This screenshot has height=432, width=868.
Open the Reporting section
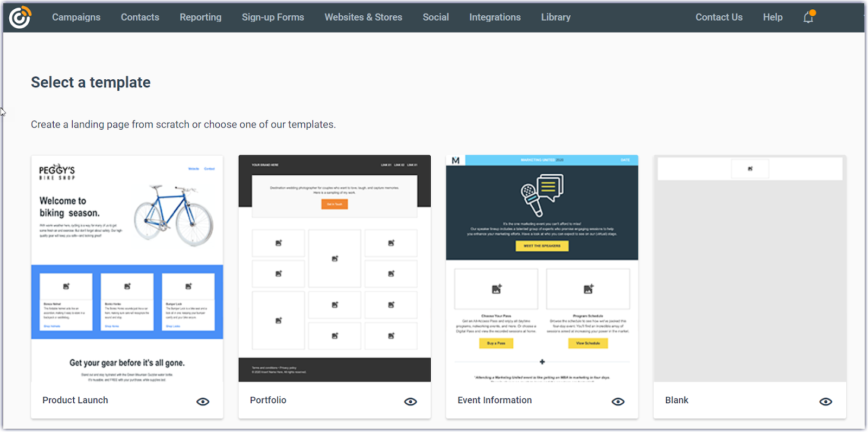click(x=201, y=17)
